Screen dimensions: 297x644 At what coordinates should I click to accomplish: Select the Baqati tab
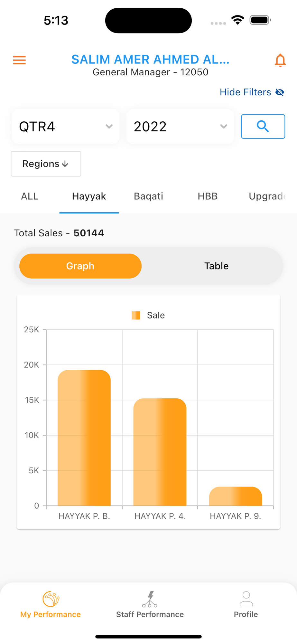pos(148,196)
